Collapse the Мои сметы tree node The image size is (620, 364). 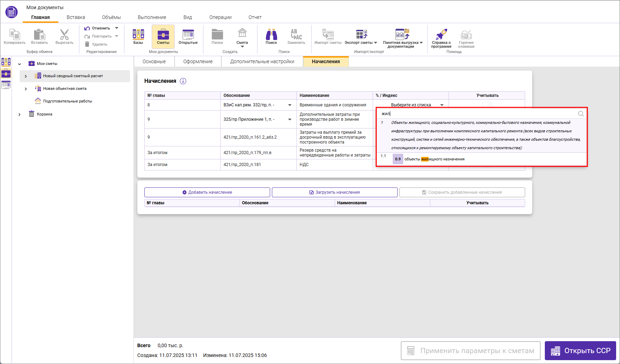coord(20,64)
